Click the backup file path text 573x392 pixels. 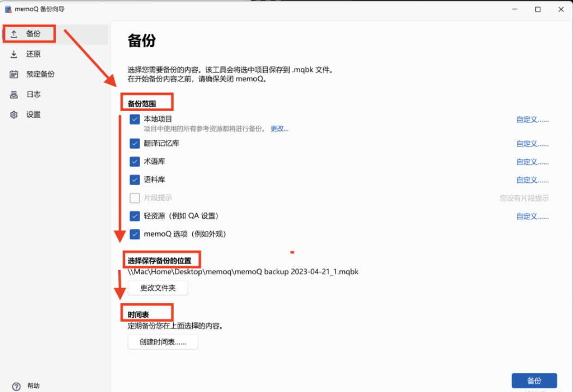click(243, 272)
